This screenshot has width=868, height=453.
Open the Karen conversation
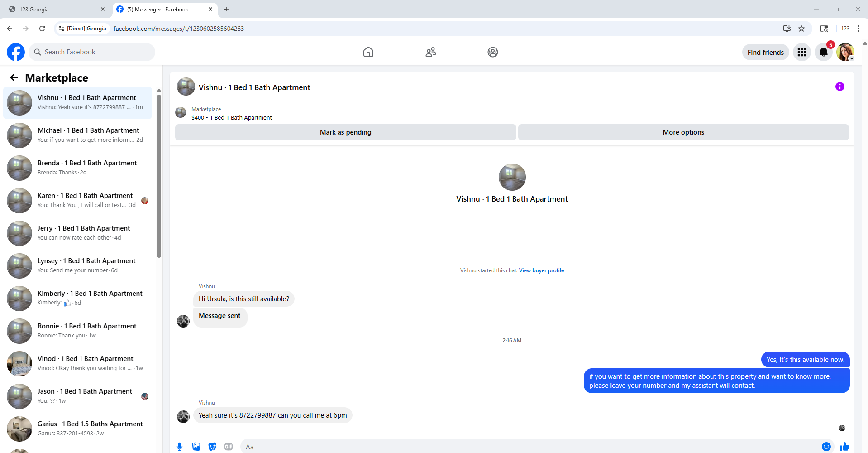(x=78, y=201)
